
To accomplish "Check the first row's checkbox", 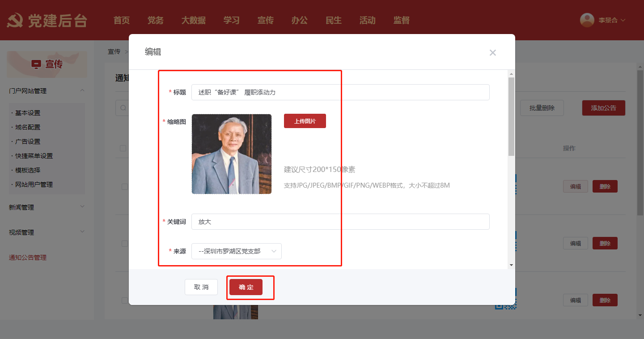I will pos(124,187).
